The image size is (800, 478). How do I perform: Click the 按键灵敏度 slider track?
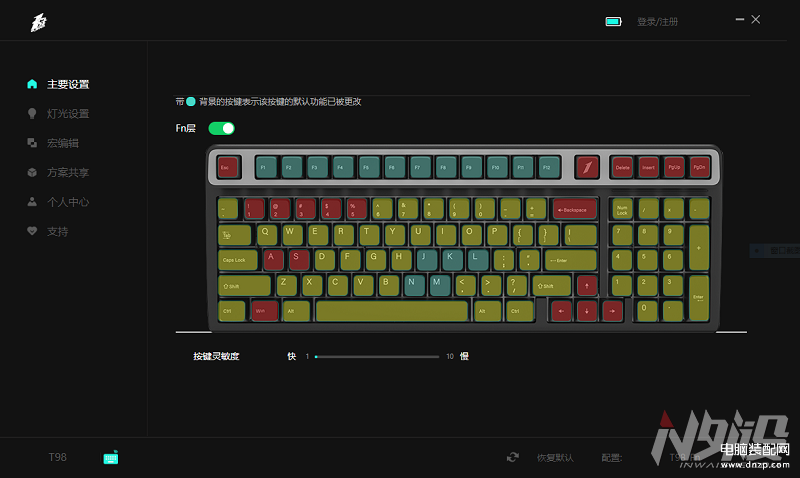pos(377,357)
